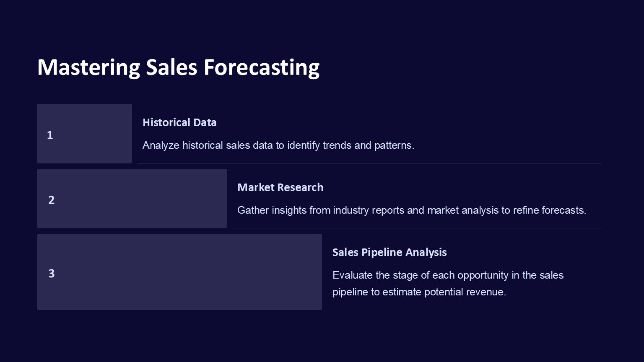Click the word "Sales" in the slide title
Image resolution: width=644 pixels, height=362 pixels.
coord(171,67)
